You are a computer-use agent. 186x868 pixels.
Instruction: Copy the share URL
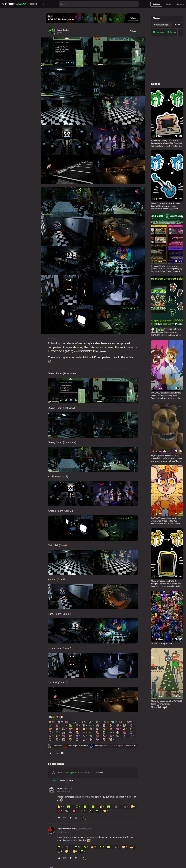(177, 25)
